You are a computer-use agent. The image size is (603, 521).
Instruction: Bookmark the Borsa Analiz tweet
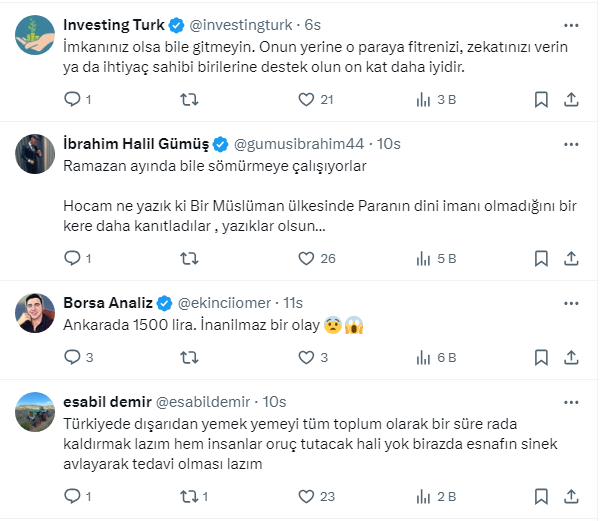click(541, 357)
